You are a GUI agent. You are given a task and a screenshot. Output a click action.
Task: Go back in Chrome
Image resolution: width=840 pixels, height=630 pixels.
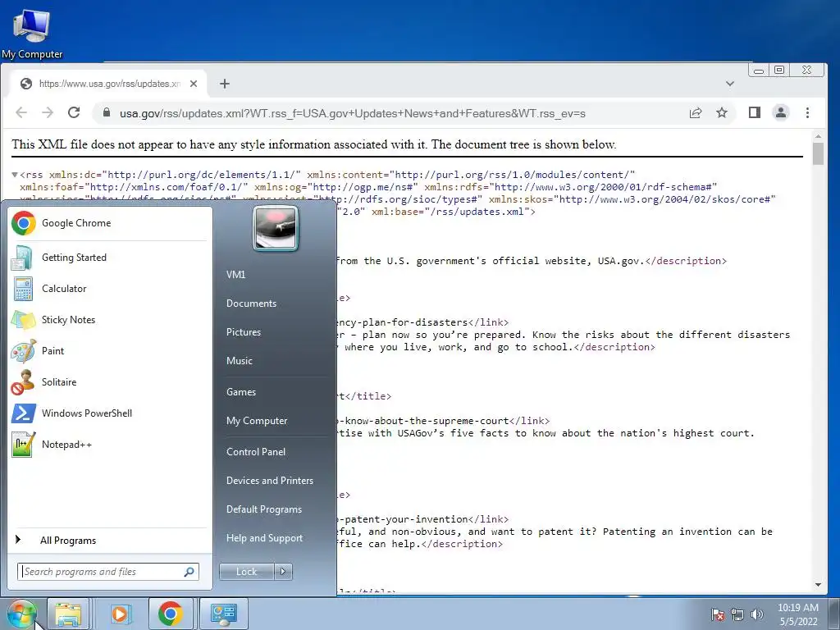point(21,112)
